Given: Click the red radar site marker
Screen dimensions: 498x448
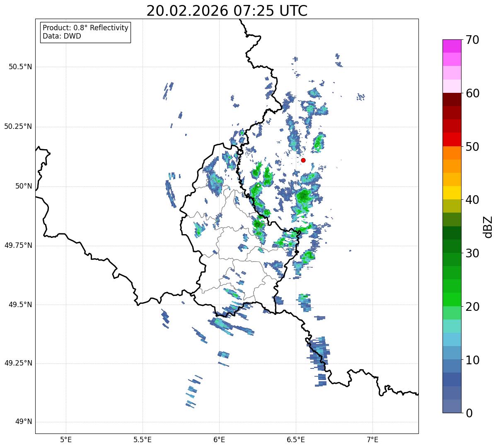Looking at the screenshot, I should pyautogui.click(x=303, y=160).
